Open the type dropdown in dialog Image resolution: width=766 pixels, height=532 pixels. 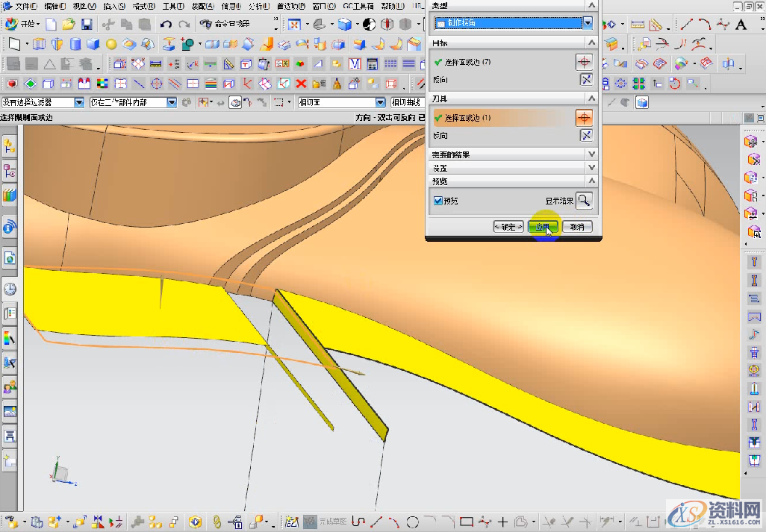[x=588, y=23]
